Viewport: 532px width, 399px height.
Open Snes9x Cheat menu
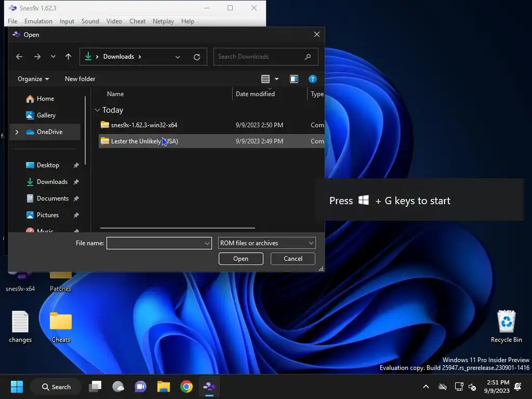click(x=137, y=21)
